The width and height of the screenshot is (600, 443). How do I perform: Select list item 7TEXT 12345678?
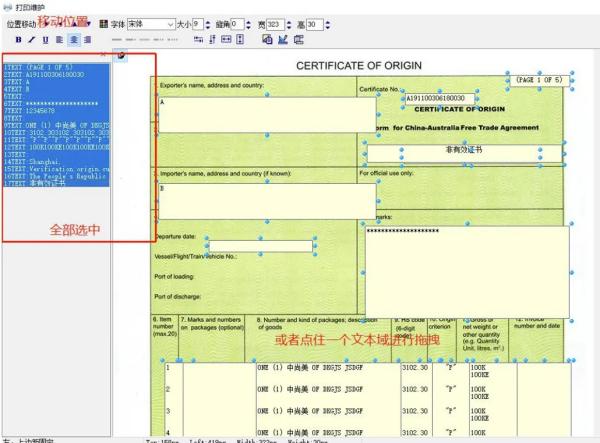pos(38,111)
